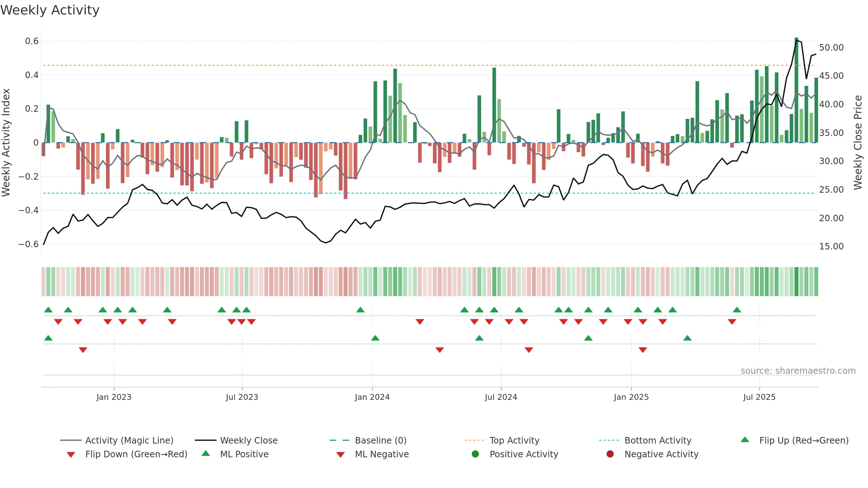The height and width of the screenshot is (488, 868).
Task: Click the Positive Activity green circle legend entry
Action: tap(515, 454)
